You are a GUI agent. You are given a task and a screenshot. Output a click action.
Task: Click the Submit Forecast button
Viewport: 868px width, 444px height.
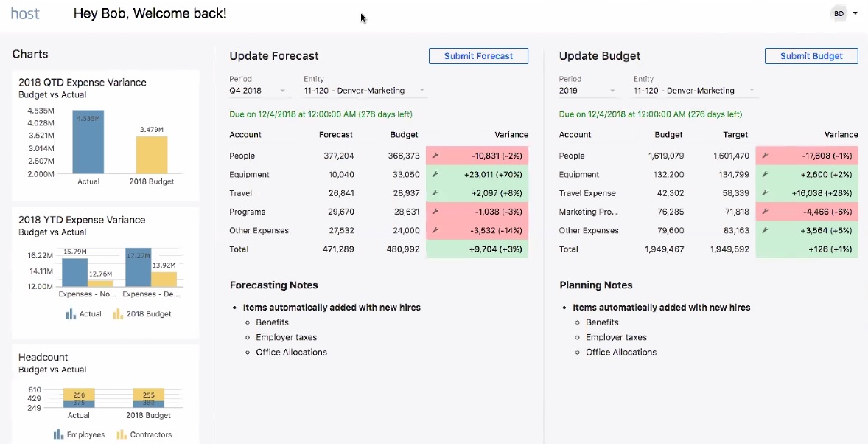click(478, 55)
